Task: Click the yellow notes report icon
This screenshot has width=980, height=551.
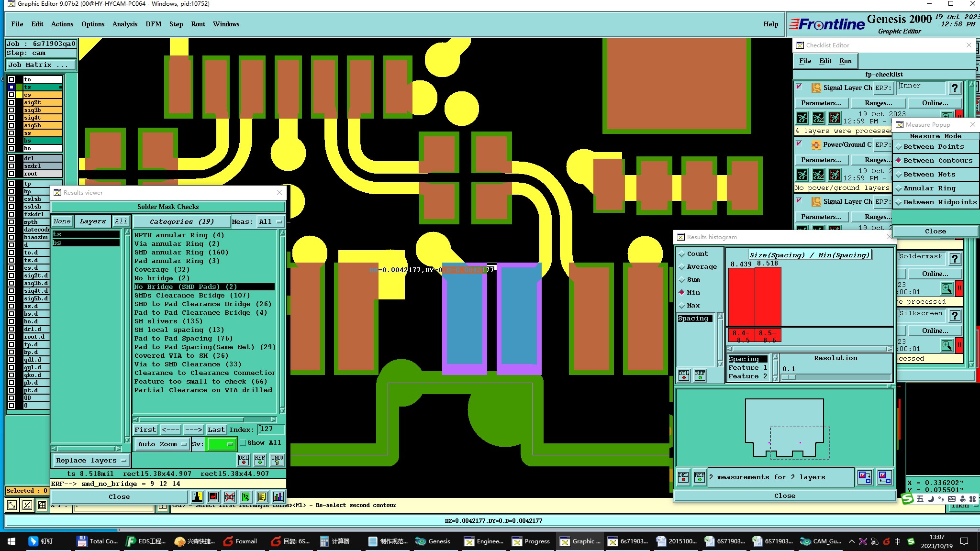Action: click(x=262, y=497)
